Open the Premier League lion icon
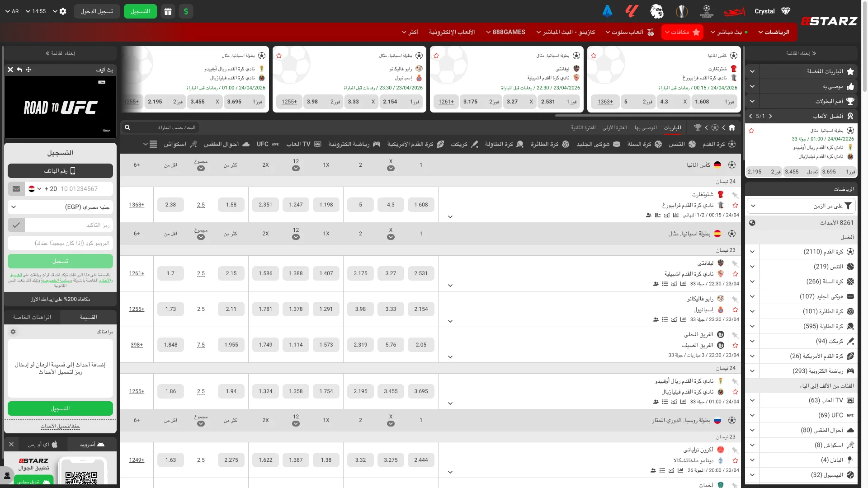 [x=656, y=11]
